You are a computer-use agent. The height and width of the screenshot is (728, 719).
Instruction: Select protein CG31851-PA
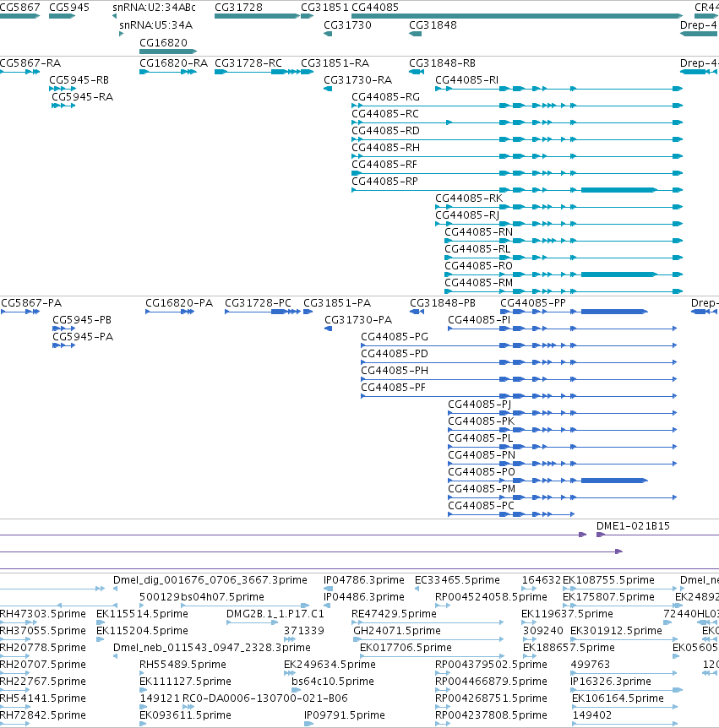337,303
